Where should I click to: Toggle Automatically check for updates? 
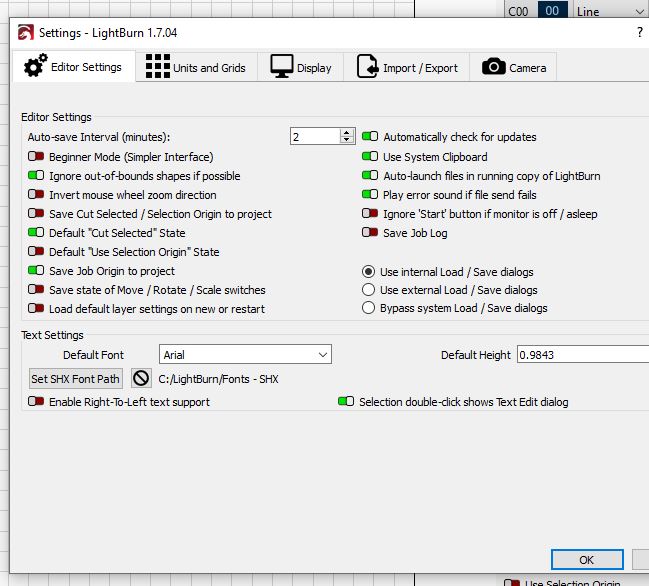tap(370, 137)
